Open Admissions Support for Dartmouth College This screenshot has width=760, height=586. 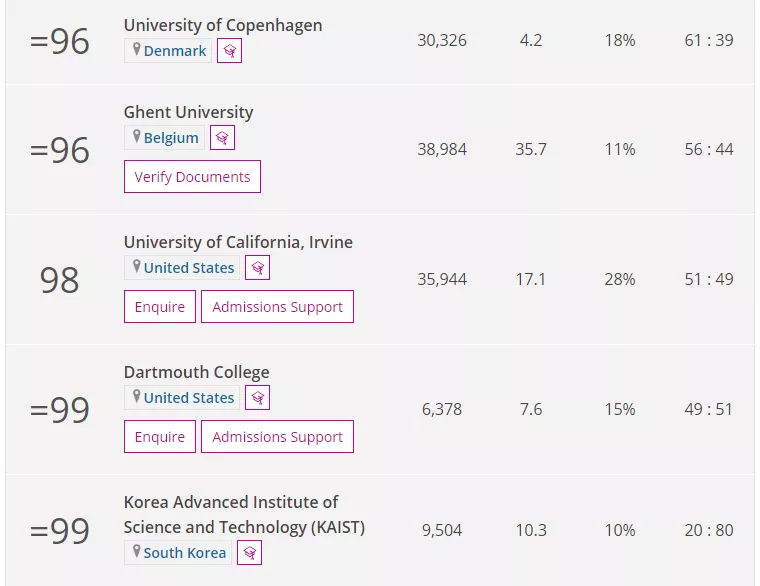(277, 437)
